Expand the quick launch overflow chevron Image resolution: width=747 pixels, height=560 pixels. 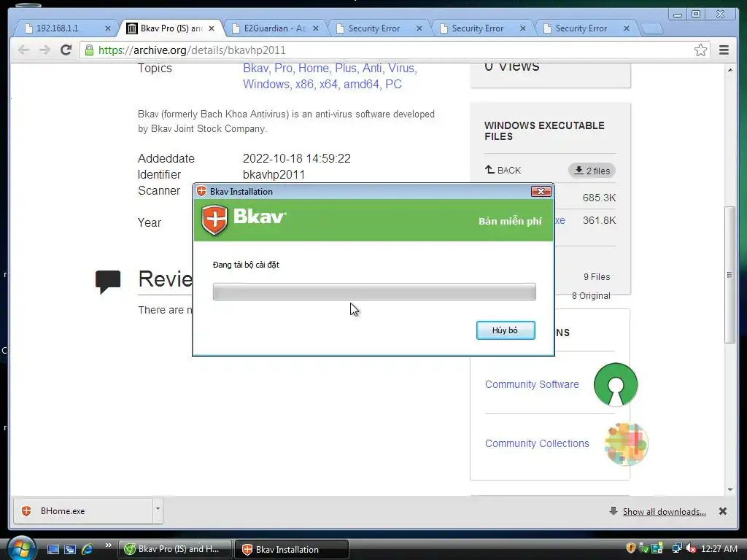coord(109,545)
